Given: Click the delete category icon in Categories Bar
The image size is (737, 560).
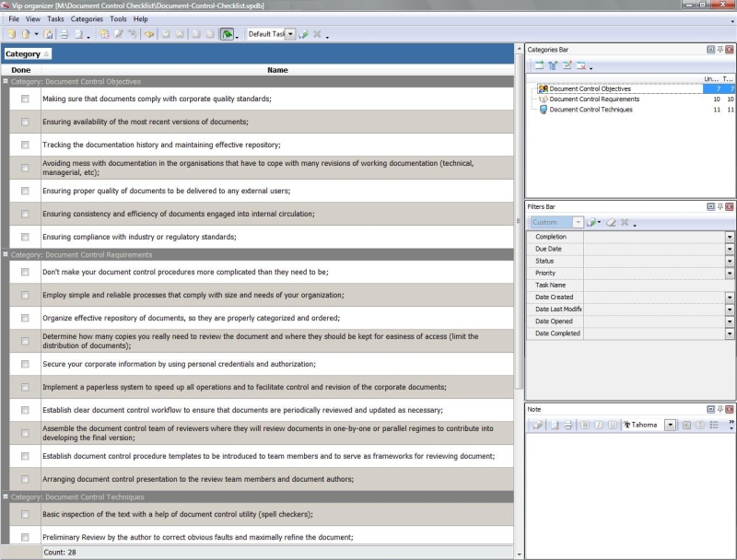Looking at the screenshot, I should click(581, 65).
